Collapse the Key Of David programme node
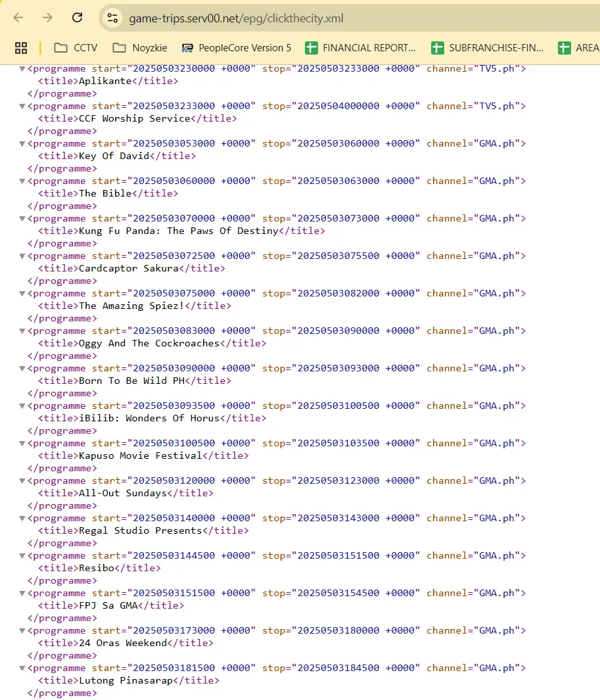This screenshot has width=600, height=700. (22, 144)
